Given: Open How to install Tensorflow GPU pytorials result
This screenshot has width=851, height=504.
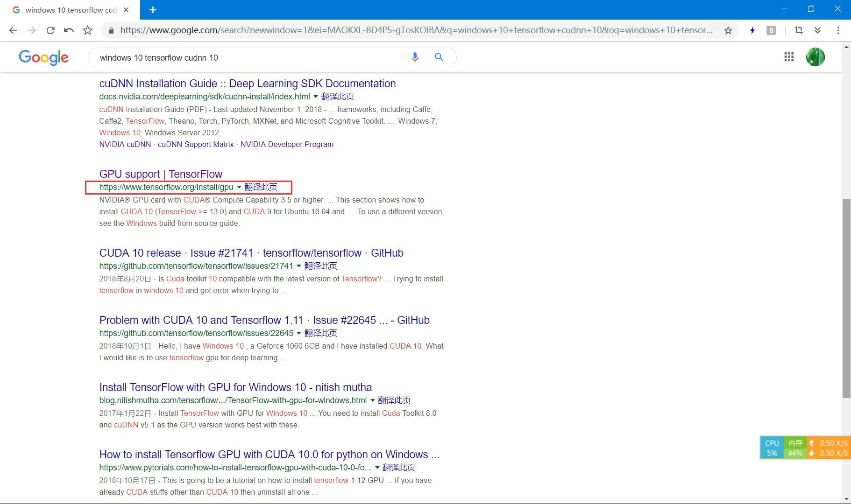Looking at the screenshot, I should (269, 455).
